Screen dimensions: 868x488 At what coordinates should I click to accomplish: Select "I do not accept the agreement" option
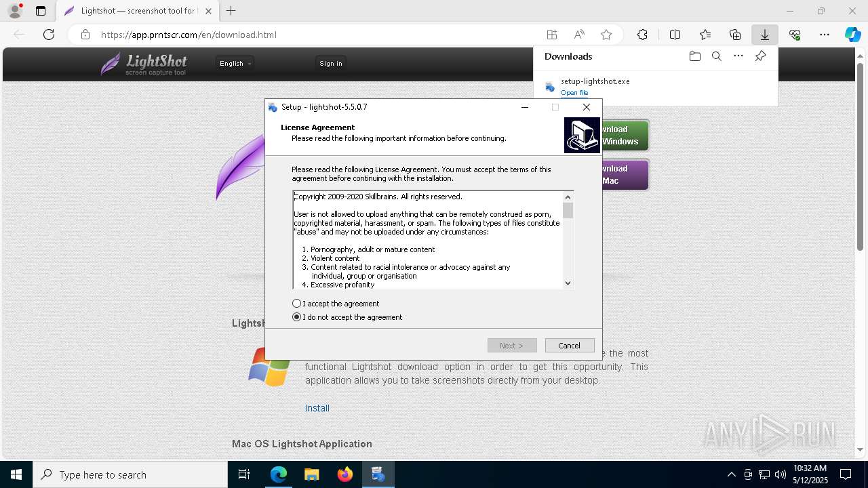(296, 317)
